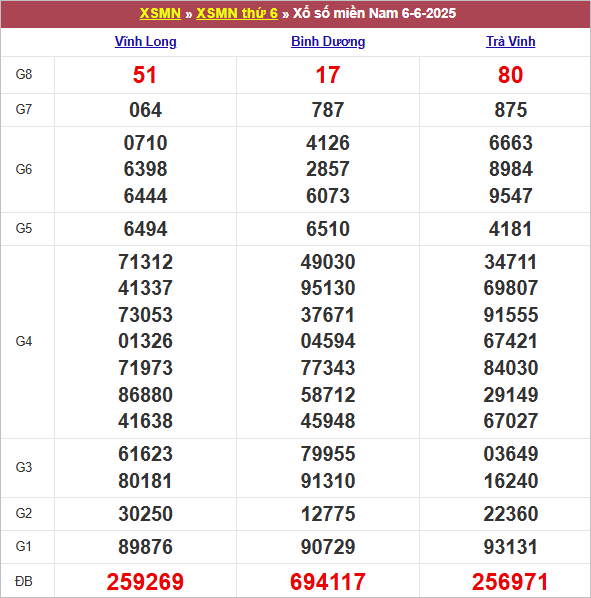Click the G6 number 0710
Viewport: 591px width, 598px height.
pyautogui.click(x=146, y=143)
